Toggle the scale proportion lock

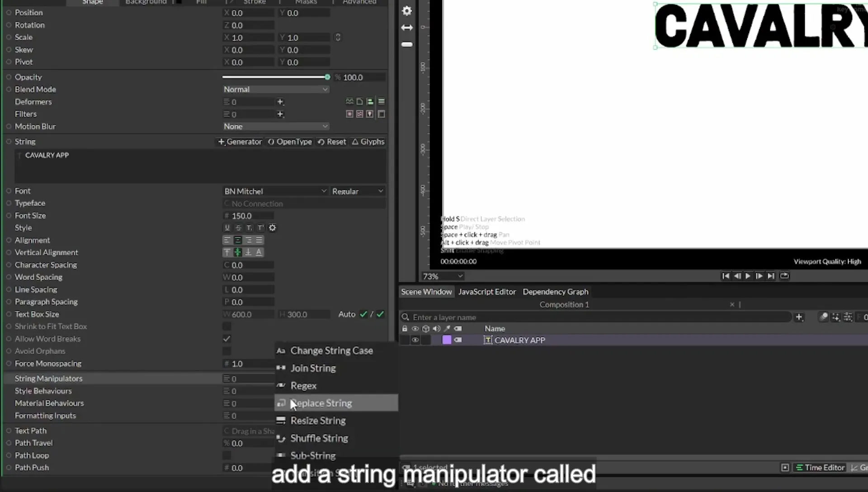[338, 38]
